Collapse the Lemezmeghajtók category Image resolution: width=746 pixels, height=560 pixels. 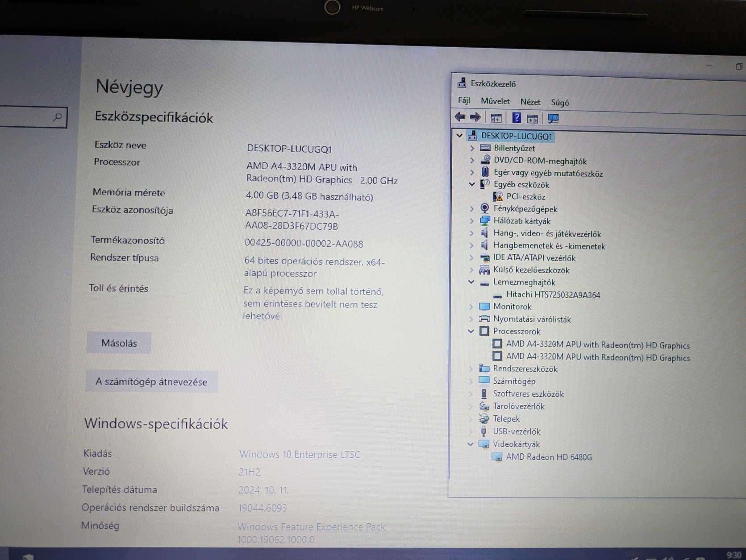[x=471, y=282]
